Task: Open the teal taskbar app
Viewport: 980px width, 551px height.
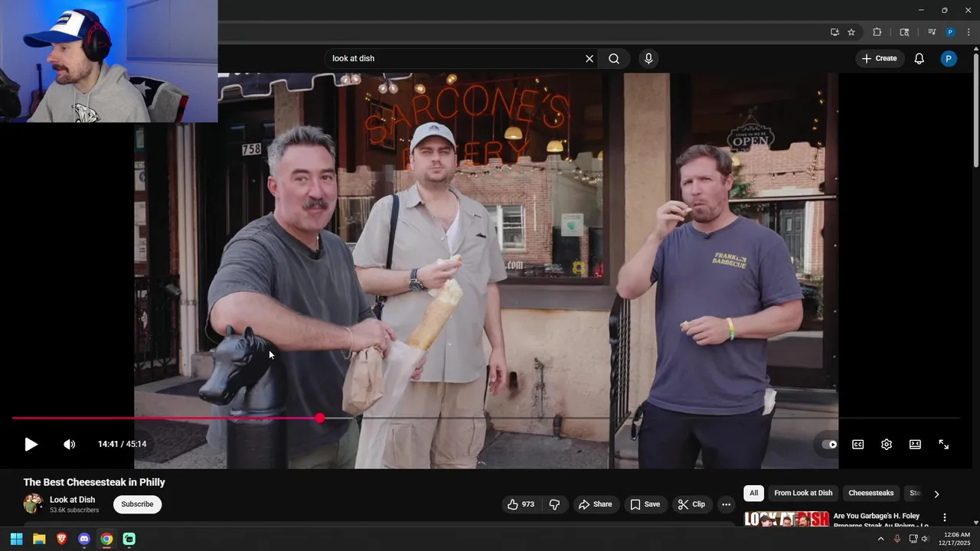Action: point(129,539)
